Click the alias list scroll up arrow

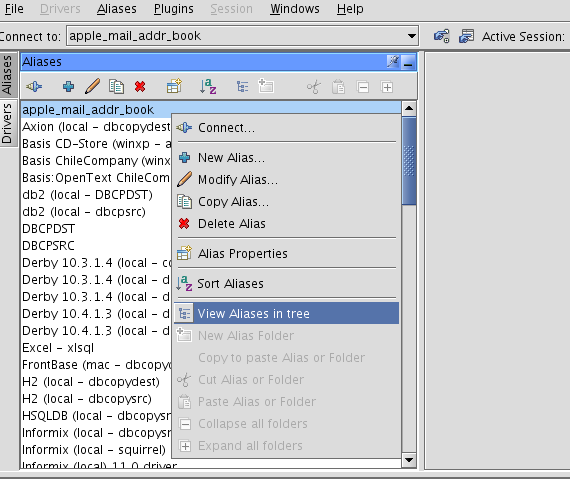tap(409, 108)
